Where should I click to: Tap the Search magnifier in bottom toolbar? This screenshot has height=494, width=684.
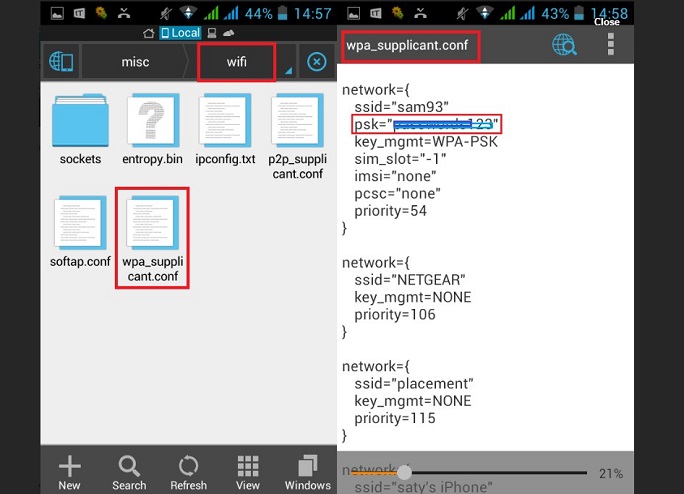point(129,472)
